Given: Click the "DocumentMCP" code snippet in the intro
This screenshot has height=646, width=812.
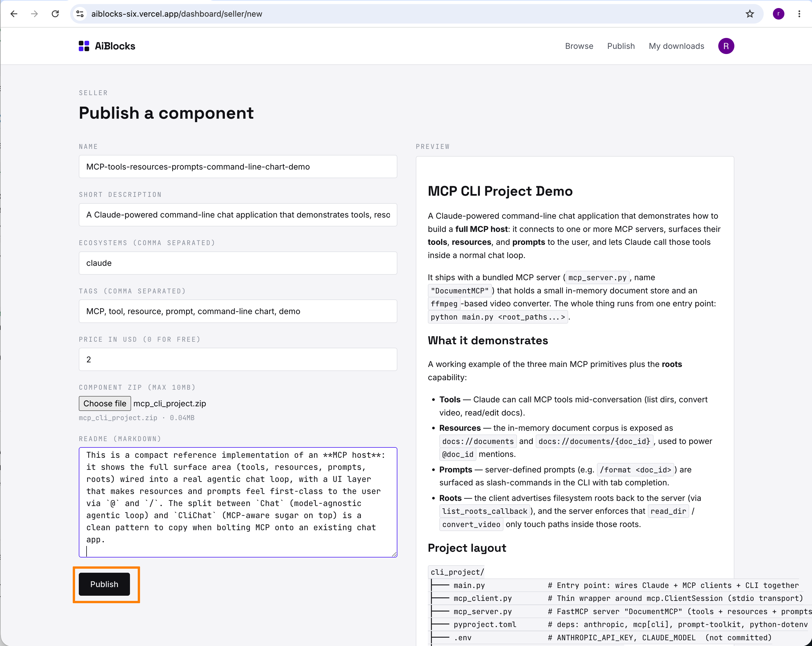Looking at the screenshot, I should click(459, 291).
